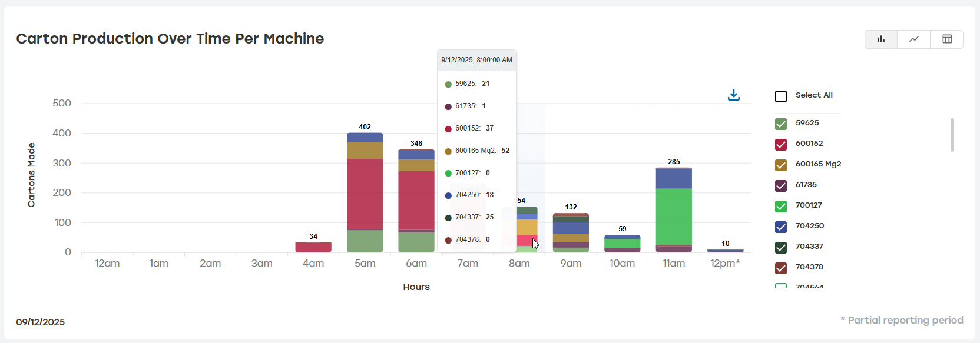Screen dimensions: 980x343
Task: Uncheck machine 704337 checkbox
Action: coord(781,248)
